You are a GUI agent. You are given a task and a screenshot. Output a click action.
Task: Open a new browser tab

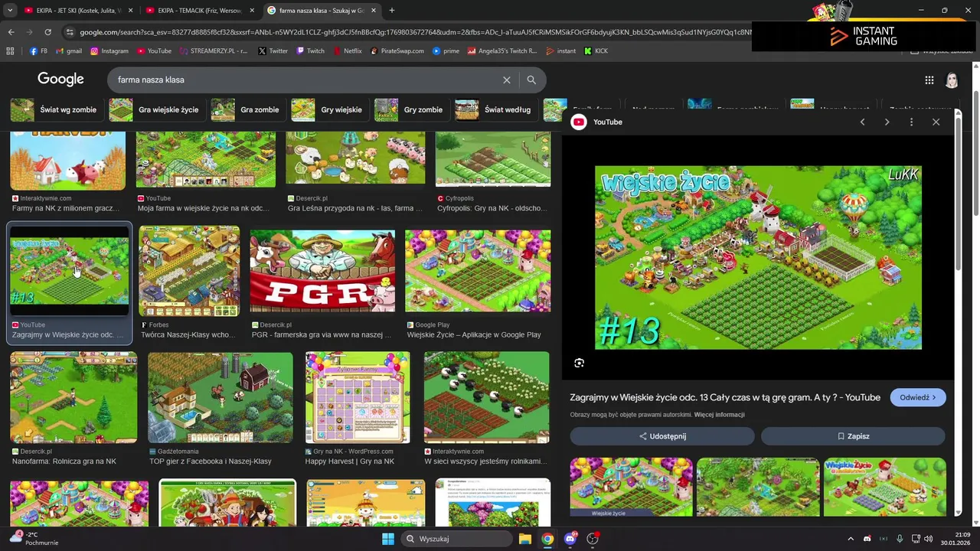pos(391,11)
